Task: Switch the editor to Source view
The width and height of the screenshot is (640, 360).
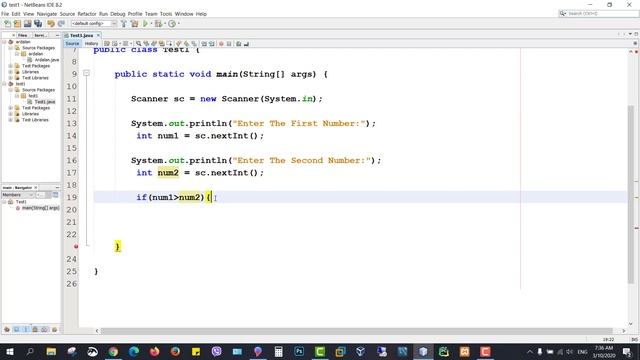Action: [x=72, y=44]
